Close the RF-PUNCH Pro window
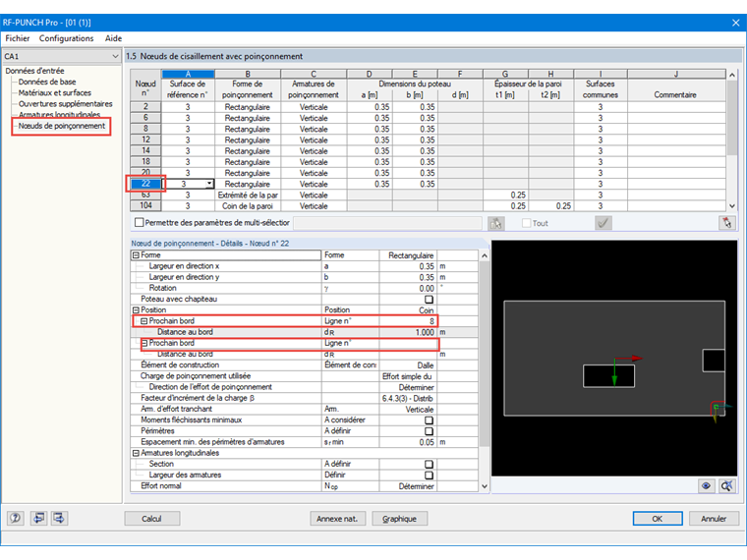 click(735, 23)
